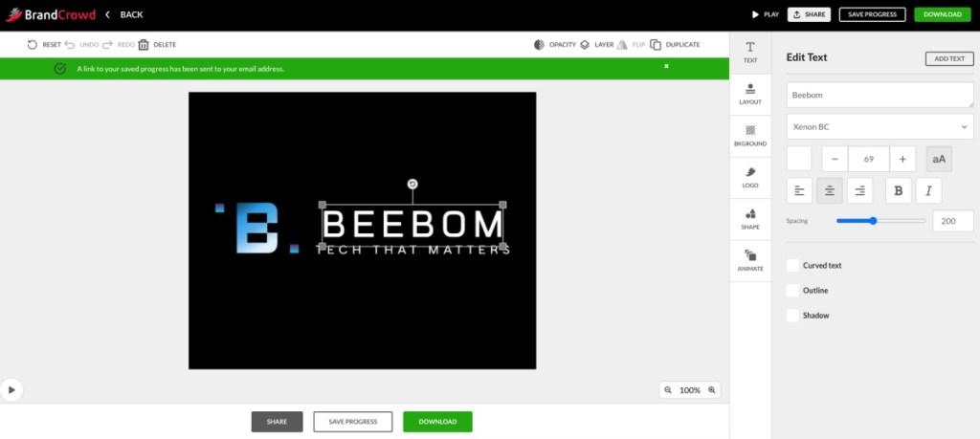The width and height of the screenshot is (980, 439).
Task: Open the ANIMATE sidebar tab
Action: click(750, 261)
